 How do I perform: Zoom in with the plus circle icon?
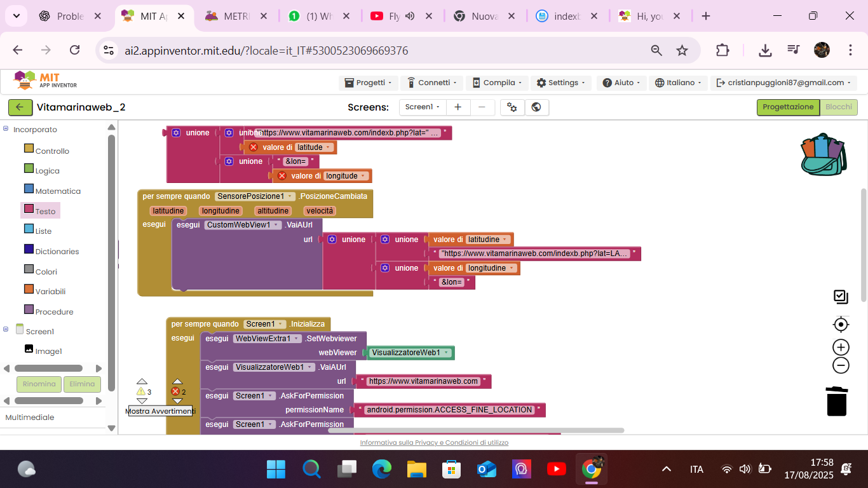point(841,347)
